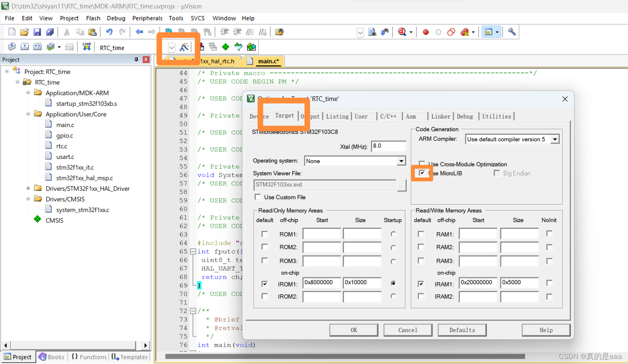Switch to the Functions tab at bottom
The height and width of the screenshot is (364, 628).
(89, 357)
